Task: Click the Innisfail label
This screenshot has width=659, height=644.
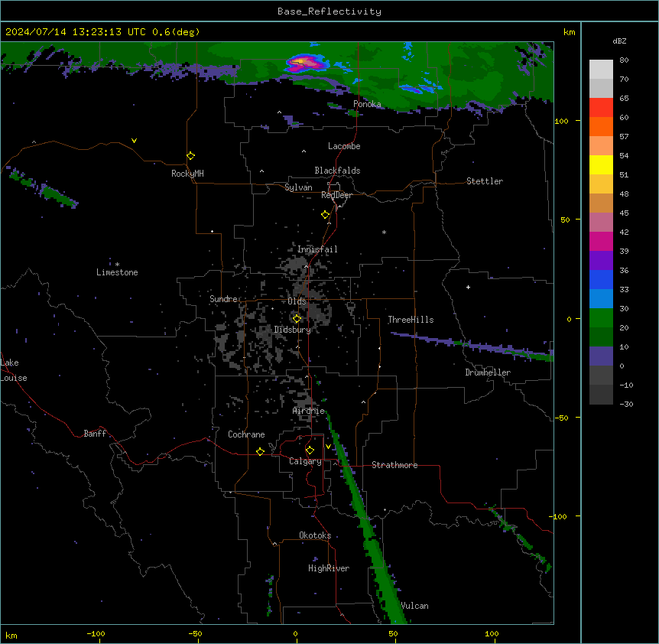Action: (317, 249)
